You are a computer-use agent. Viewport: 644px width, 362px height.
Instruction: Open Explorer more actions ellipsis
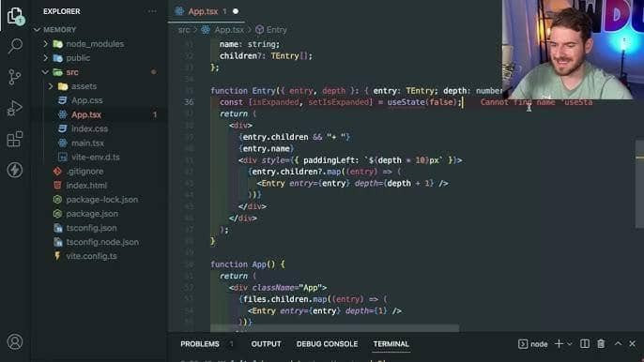point(152,11)
